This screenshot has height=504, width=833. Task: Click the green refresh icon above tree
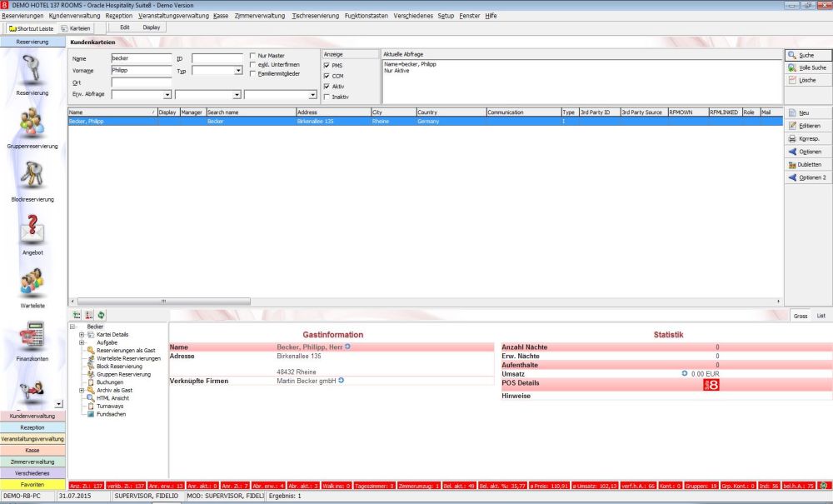tap(101, 315)
